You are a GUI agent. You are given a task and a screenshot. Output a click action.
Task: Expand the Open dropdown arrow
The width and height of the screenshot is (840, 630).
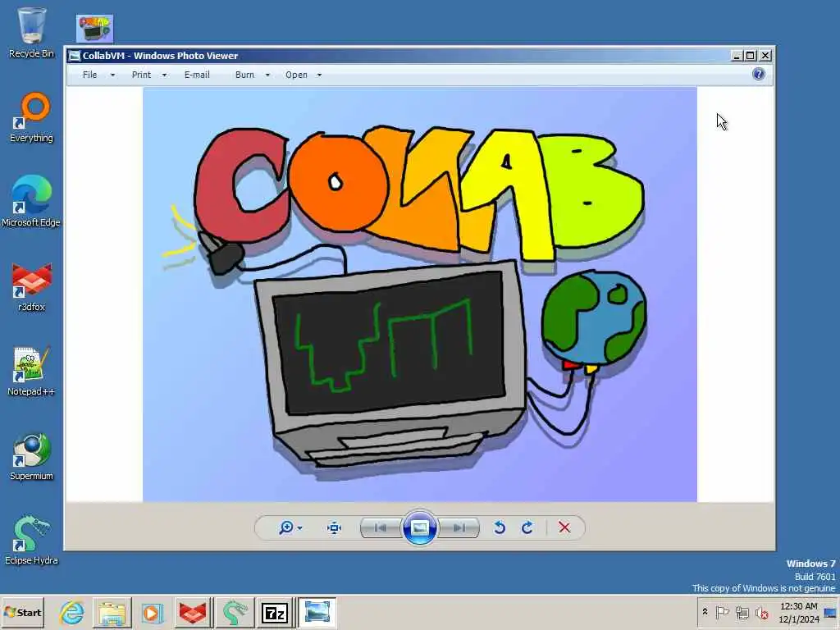coord(319,75)
